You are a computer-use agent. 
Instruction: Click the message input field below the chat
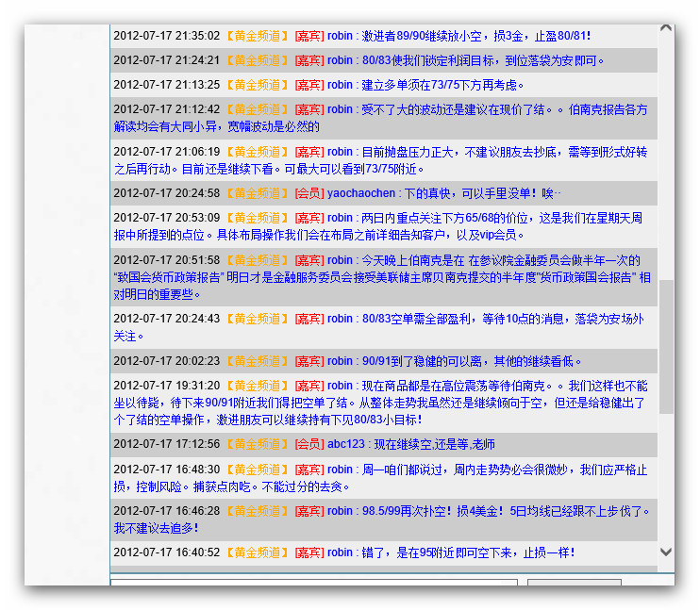click(314, 582)
